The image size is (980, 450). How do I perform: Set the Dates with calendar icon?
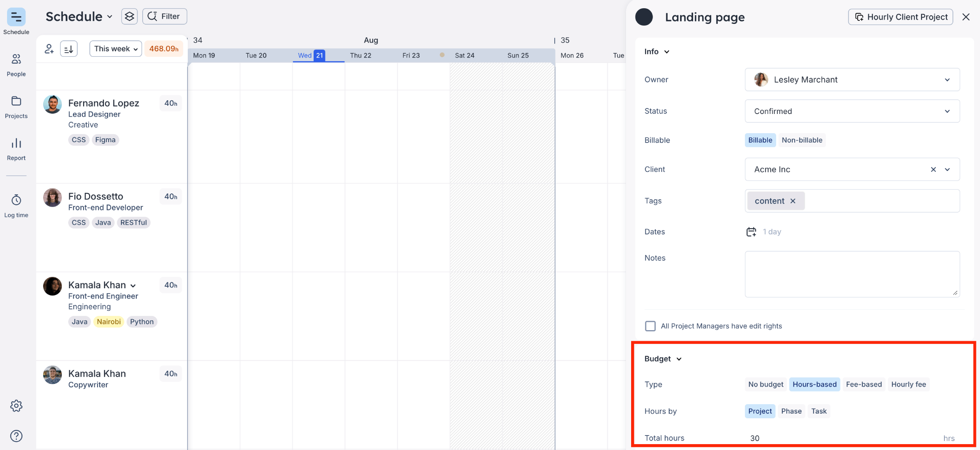click(x=751, y=232)
